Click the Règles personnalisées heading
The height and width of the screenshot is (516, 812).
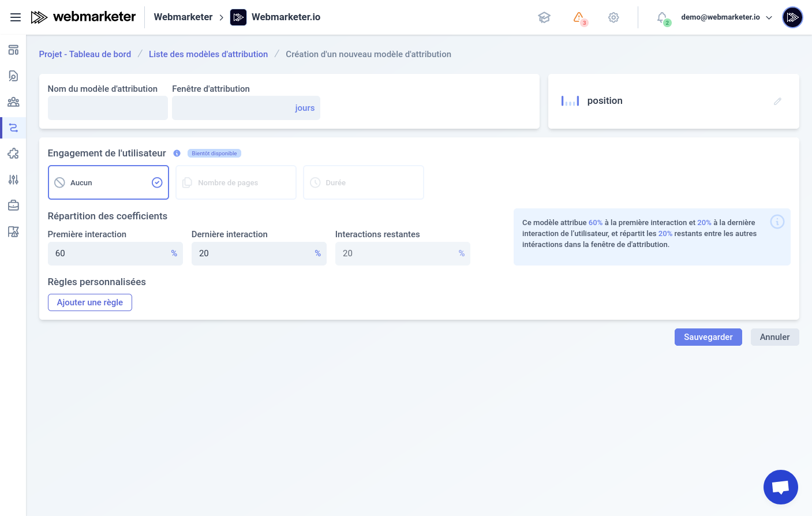tap(97, 282)
